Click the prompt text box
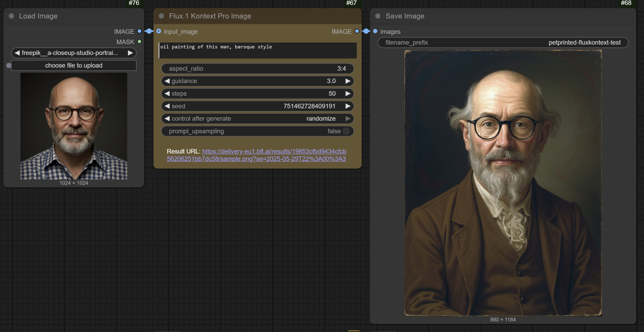This screenshot has width=644, height=332. click(257, 50)
